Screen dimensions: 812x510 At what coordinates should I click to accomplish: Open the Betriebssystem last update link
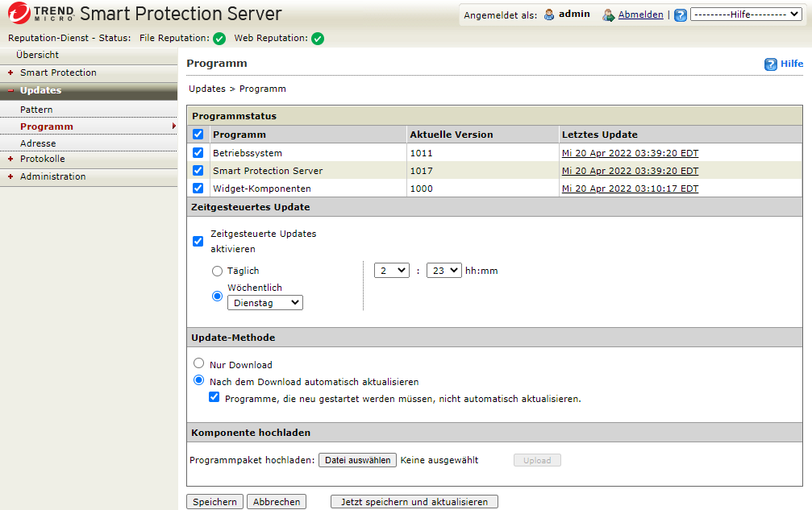coord(630,152)
